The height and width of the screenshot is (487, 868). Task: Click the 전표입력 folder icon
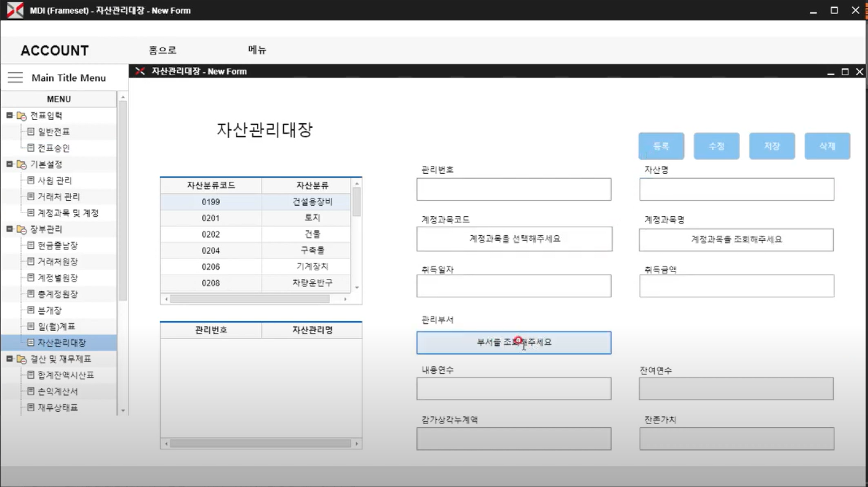(22, 115)
